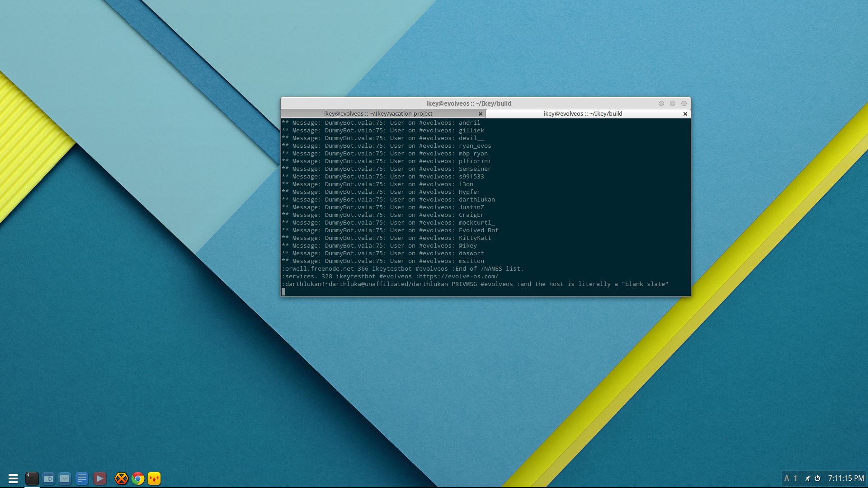
Task: Click the username 'andril' in the terminal
Action: [x=469, y=123]
